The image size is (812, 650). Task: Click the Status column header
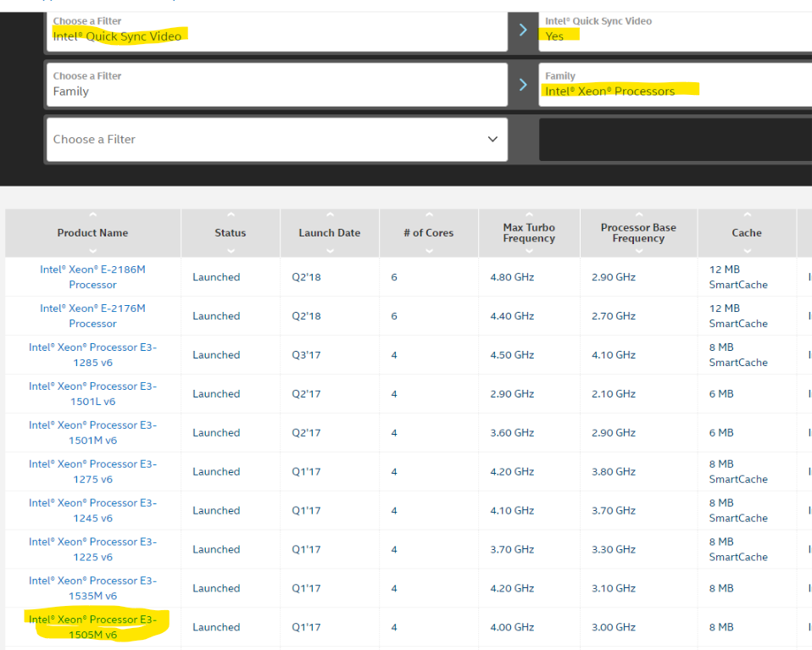click(x=231, y=233)
